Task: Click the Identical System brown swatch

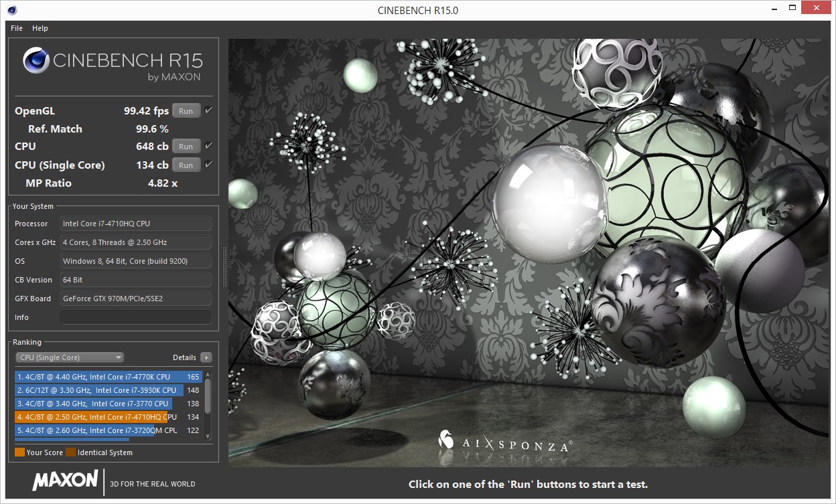Action: [70, 452]
